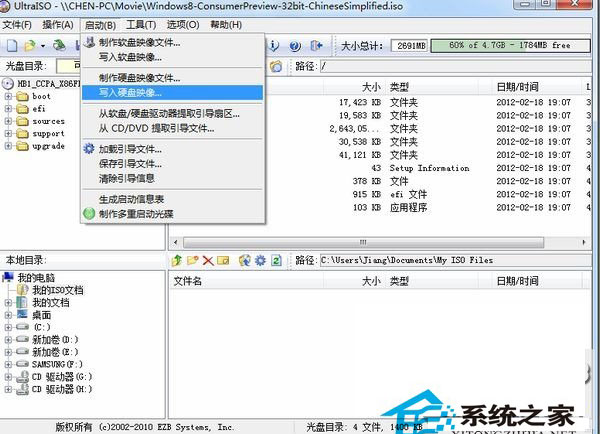600x434 pixels.
Task: Click globe-folder icon in local toolbar
Action: [245, 261]
